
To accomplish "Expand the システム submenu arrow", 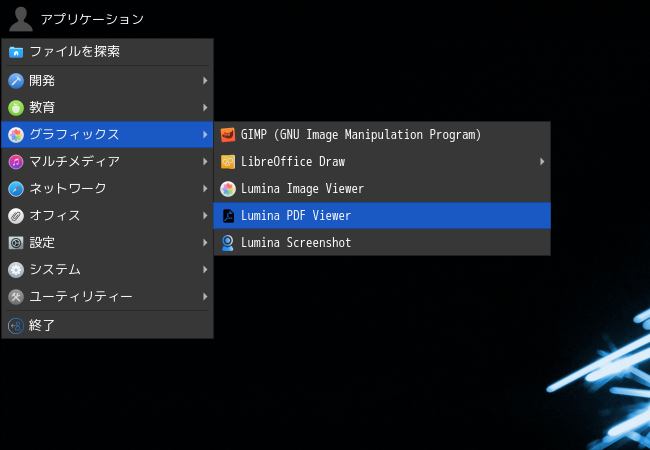I will tap(205, 270).
